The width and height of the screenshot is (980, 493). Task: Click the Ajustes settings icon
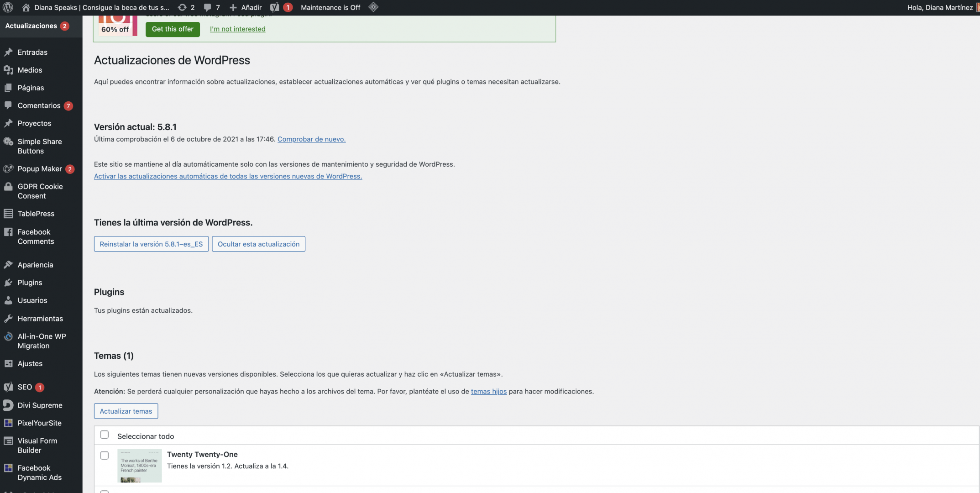(8, 363)
